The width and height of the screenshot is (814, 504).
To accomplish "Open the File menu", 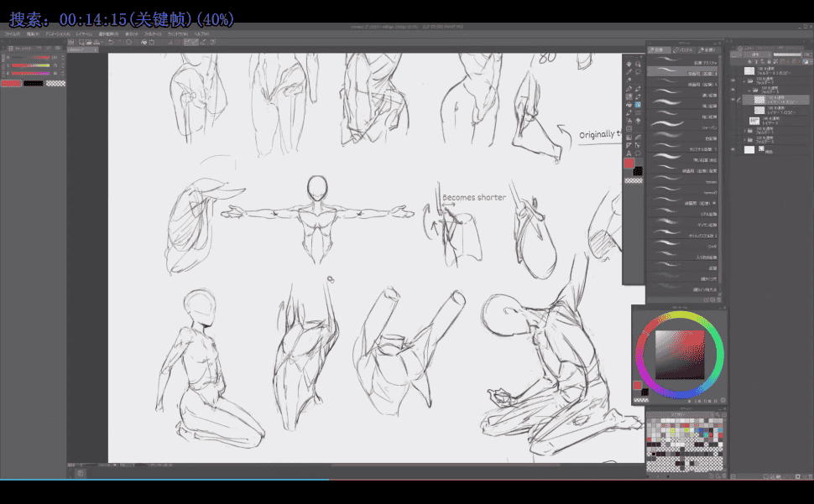I will (13, 34).
